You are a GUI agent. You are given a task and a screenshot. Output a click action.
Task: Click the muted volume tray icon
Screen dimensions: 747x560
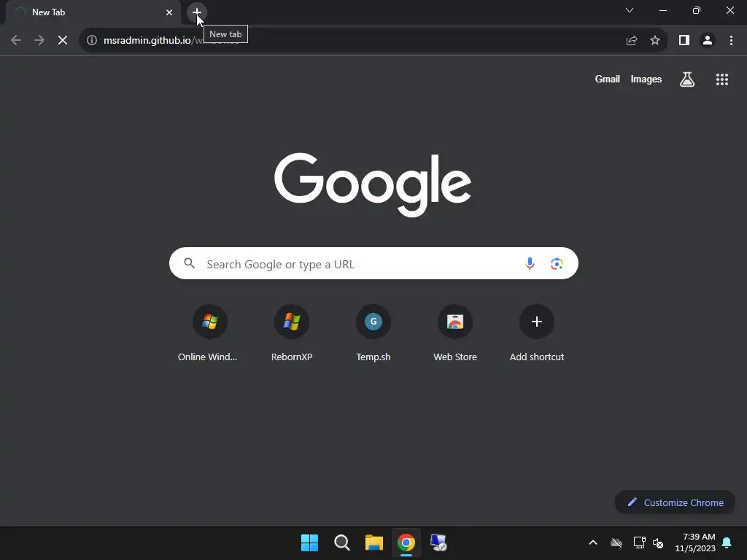pyautogui.click(x=658, y=542)
